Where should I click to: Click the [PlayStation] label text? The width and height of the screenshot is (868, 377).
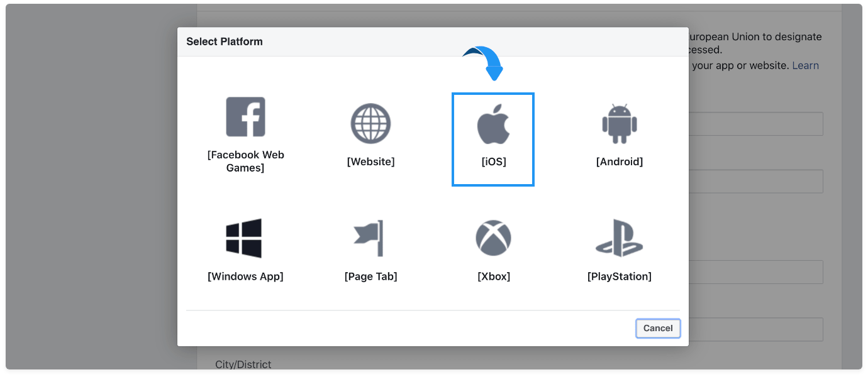pyautogui.click(x=620, y=276)
